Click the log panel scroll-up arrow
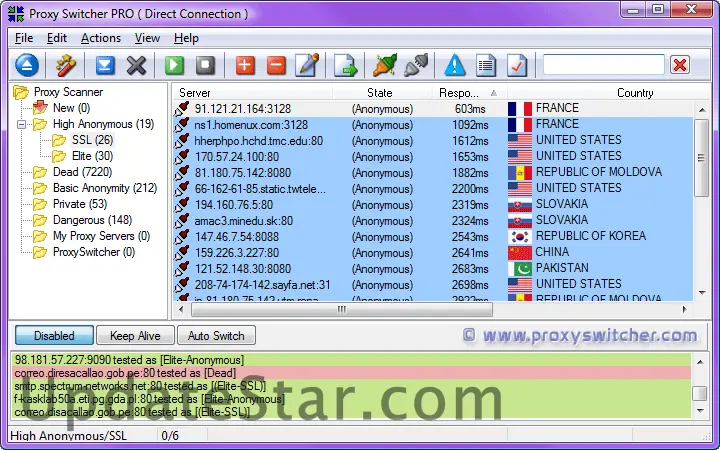Image resolution: width=720 pixels, height=450 pixels. click(700, 362)
